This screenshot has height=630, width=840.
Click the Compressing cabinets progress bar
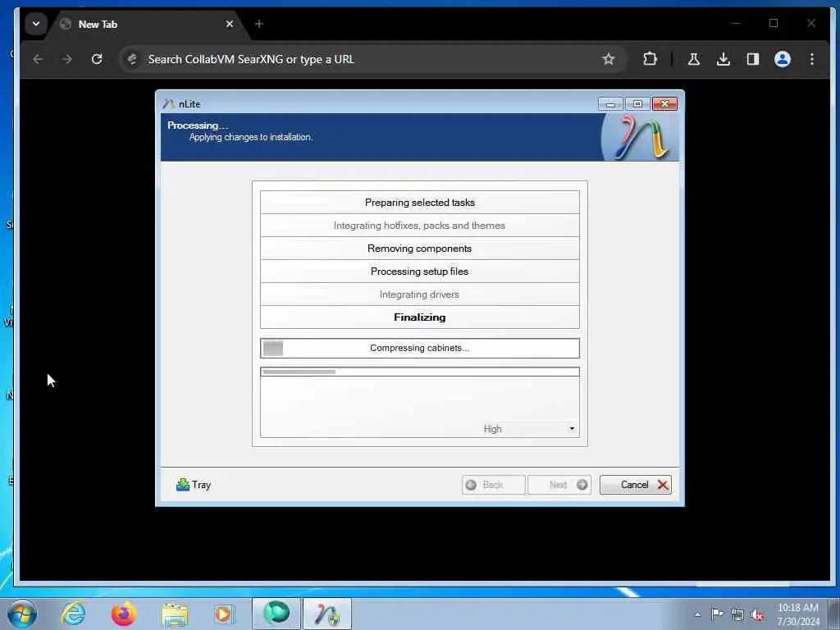coord(419,348)
